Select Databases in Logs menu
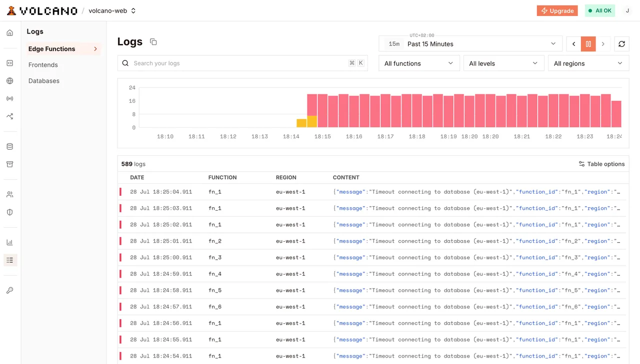This screenshot has width=640, height=364. 44,81
